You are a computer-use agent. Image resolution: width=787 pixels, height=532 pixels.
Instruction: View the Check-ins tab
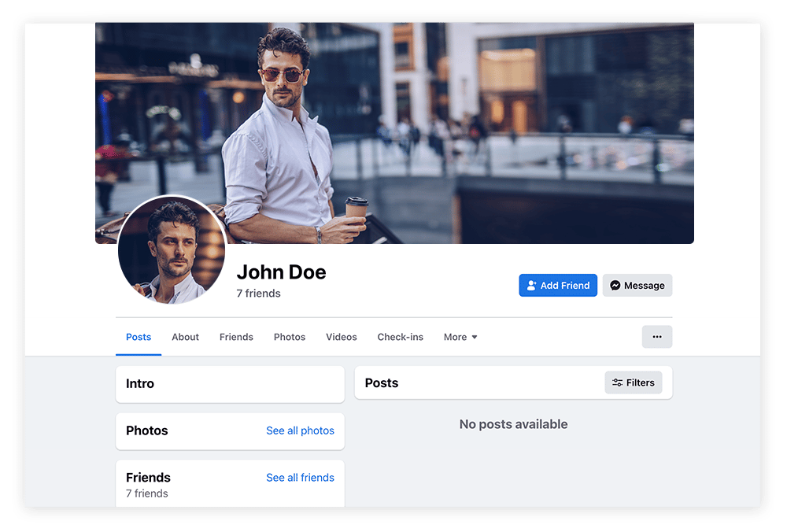401,338
